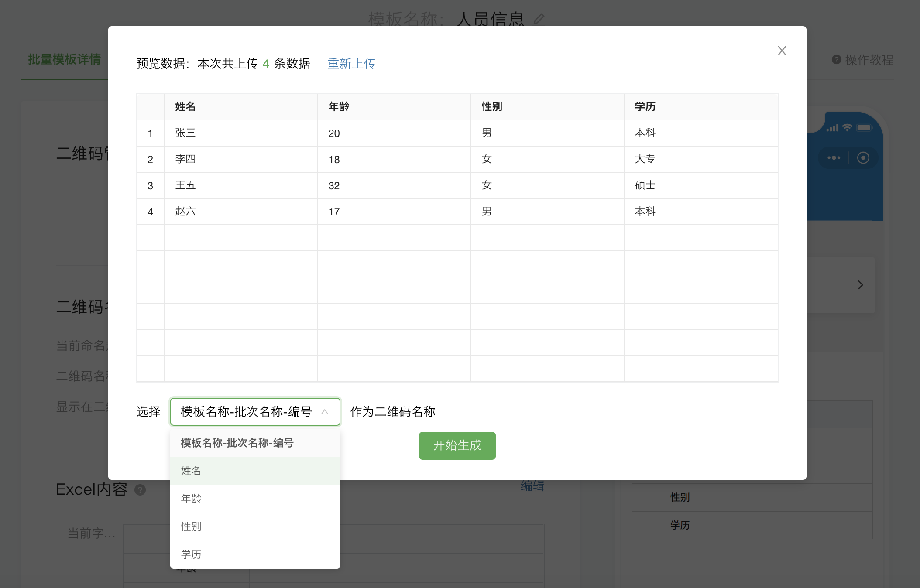Select 模板名称-批次名称-编号 option in list
920x588 pixels.
point(255,443)
